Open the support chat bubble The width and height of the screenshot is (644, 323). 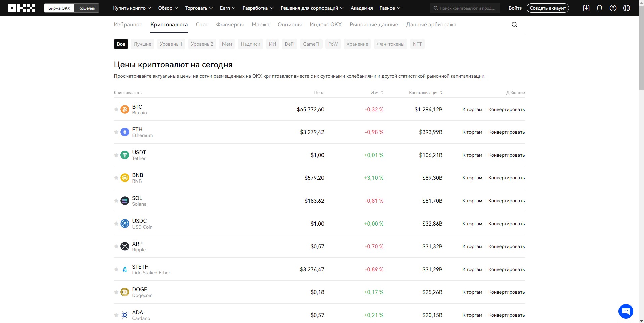(x=626, y=311)
